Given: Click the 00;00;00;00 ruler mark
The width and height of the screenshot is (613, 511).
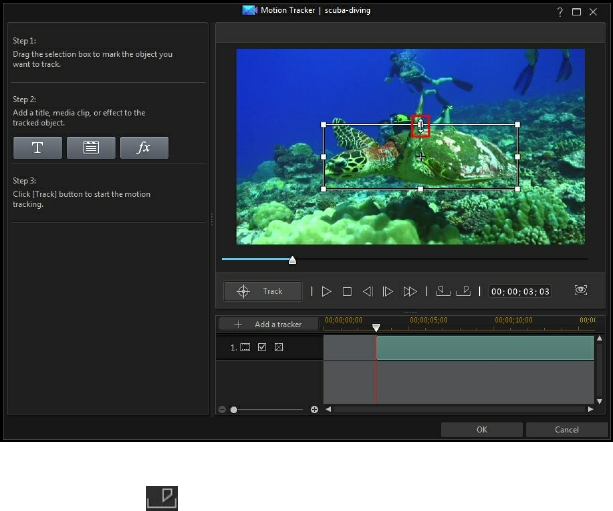Looking at the screenshot, I should point(343,320).
